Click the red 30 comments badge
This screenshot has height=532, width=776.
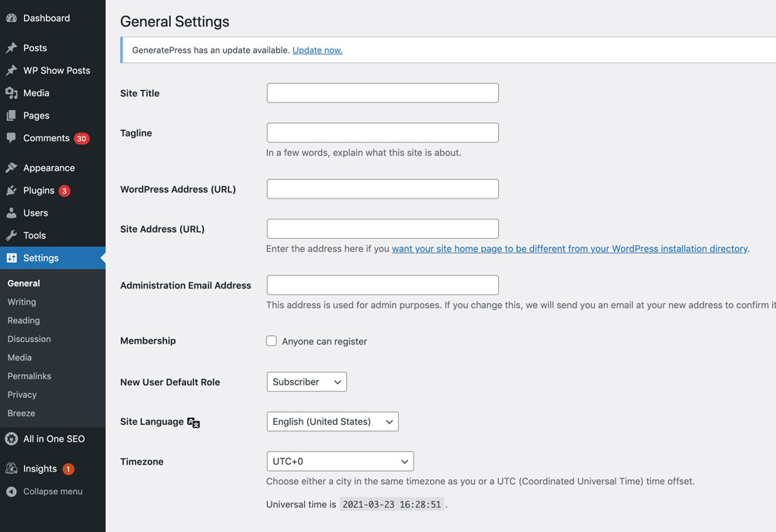81,139
